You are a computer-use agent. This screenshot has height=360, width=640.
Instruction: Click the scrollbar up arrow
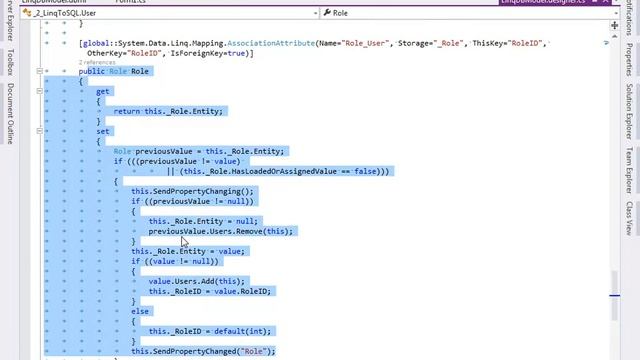pos(614,36)
